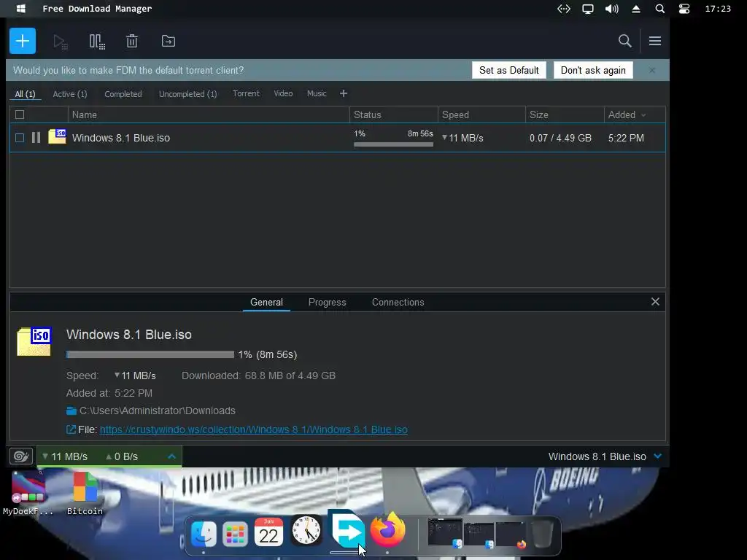Open the C:\Users\Administrator\Downloads path

coord(158,411)
